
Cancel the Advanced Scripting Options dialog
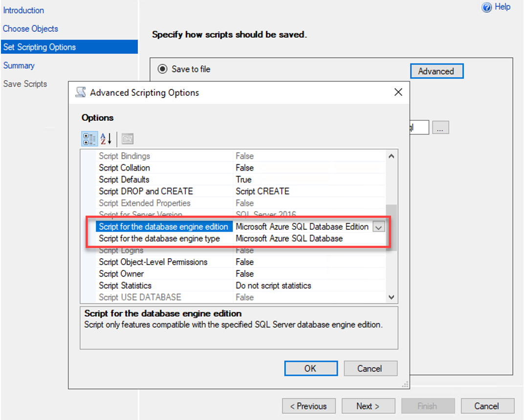[371, 368]
